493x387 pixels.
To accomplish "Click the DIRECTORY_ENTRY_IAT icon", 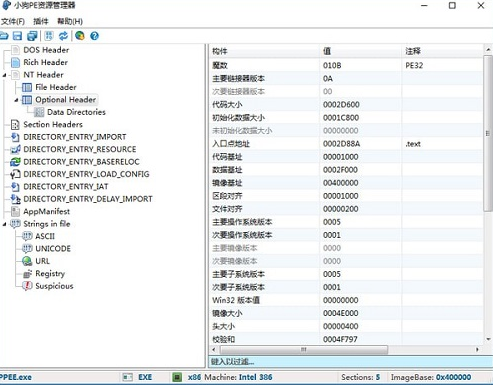I will 15,187.
